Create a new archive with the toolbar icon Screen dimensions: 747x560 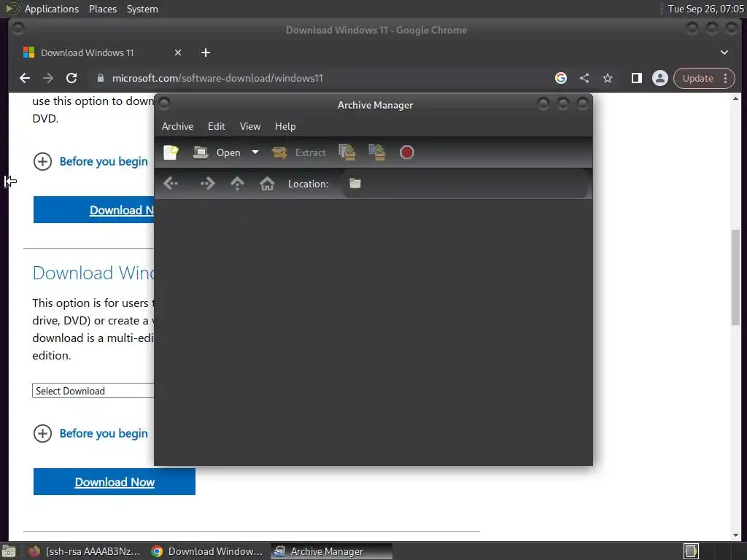(x=171, y=152)
